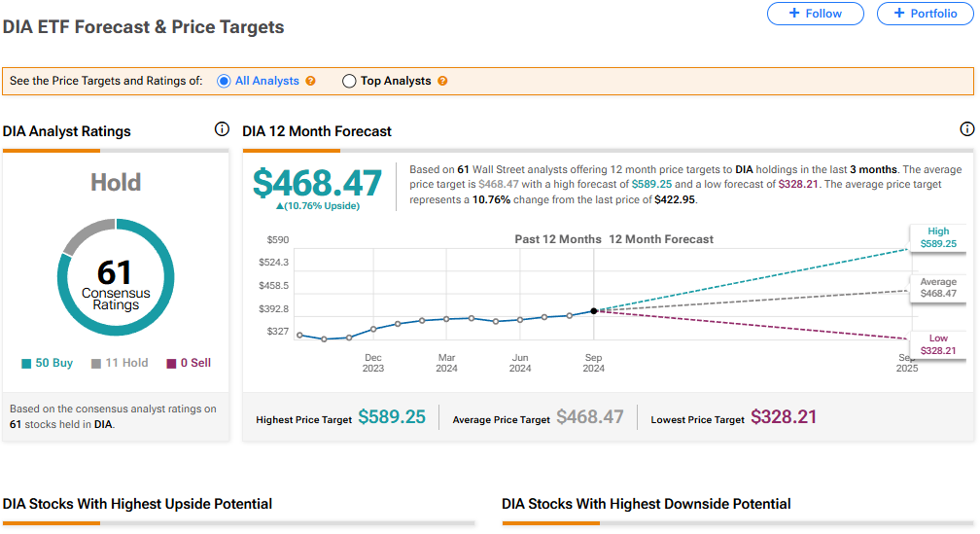The height and width of the screenshot is (534, 980).
Task: Click the 61 Consensus Ratings donut chart
Action: (116, 277)
